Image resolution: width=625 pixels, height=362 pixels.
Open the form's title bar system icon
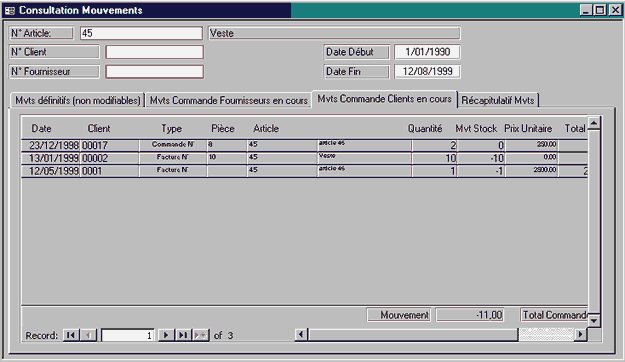[10, 10]
